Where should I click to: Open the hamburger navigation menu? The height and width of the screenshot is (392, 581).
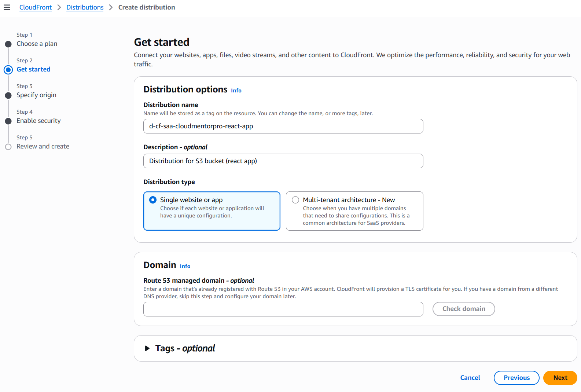(7, 7)
